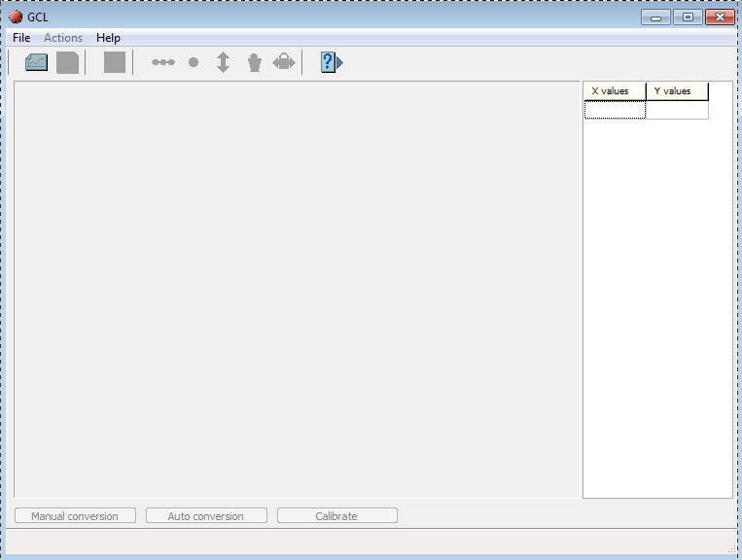742x560 pixels.
Task: Open the question-mark help toolbar icon
Action: point(332,62)
